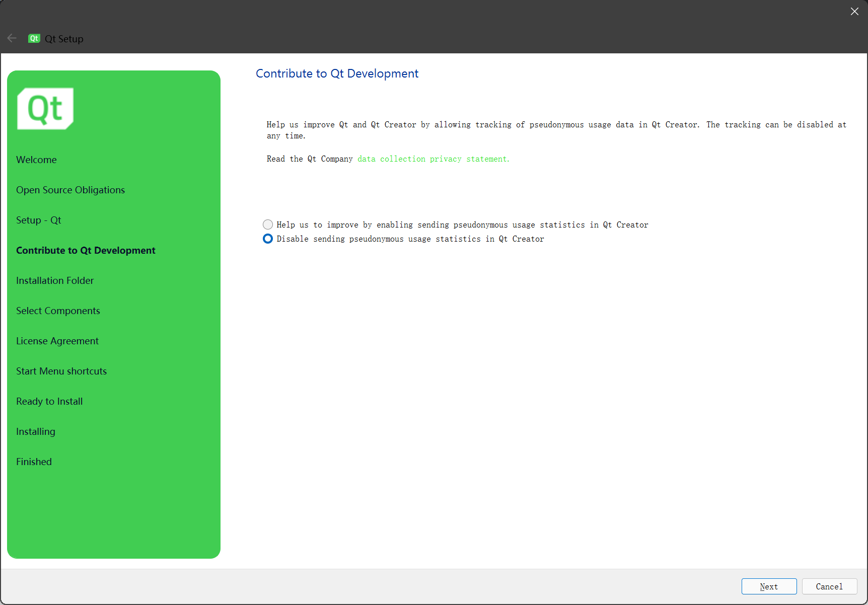
Task: Select the Welcome step in the sidebar
Action: tap(36, 160)
